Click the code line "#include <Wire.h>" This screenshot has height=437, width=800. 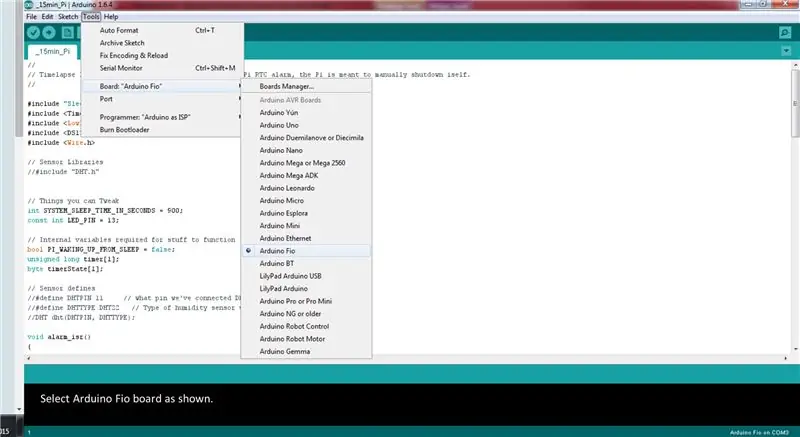61,143
